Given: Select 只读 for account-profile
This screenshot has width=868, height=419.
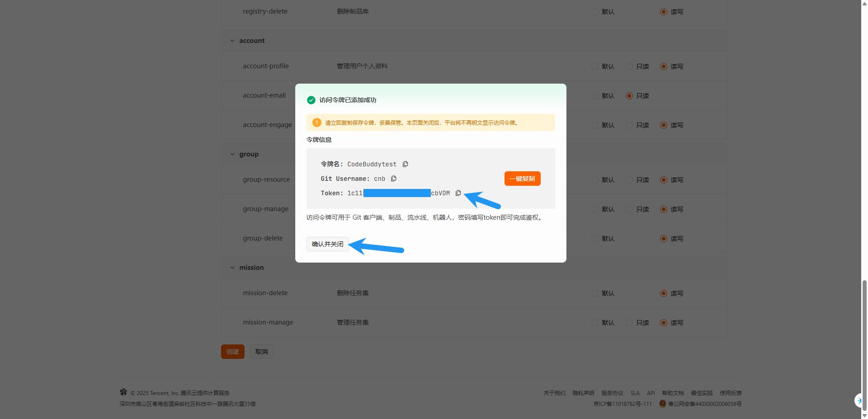Looking at the screenshot, I should click(x=629, y=66).
